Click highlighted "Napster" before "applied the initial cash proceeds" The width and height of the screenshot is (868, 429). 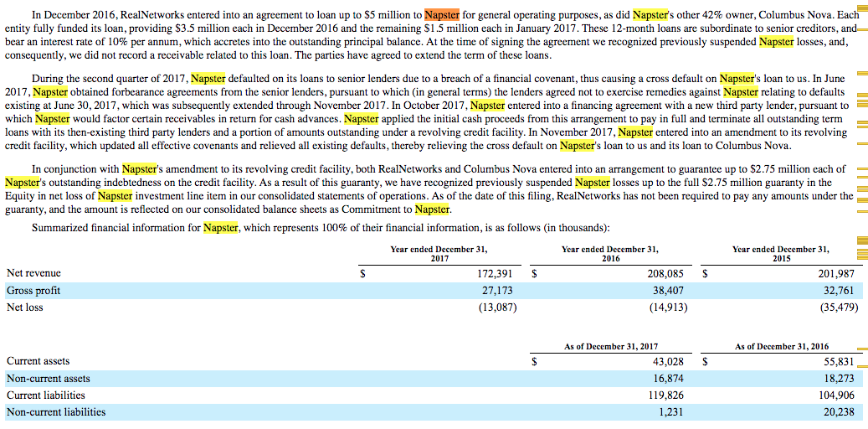(362, 119)
